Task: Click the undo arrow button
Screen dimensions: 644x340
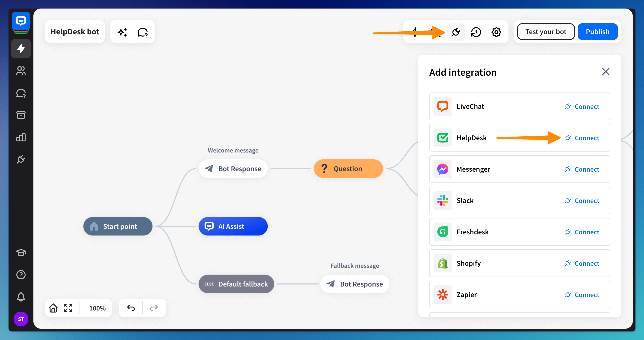Action: [x=131, y=308]
